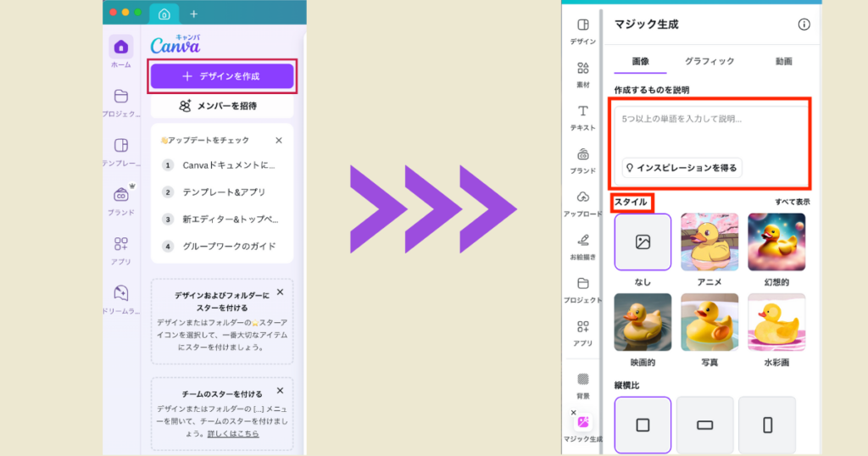This screenshot has width=868, height=456.
Task: Open the アップロード cloud icon
Action: [x=582, y=197]
